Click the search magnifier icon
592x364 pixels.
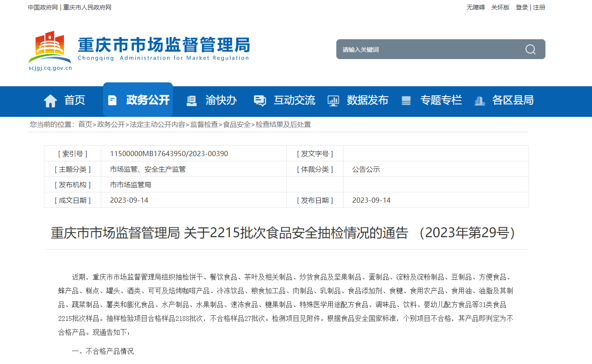coord(530,50)
